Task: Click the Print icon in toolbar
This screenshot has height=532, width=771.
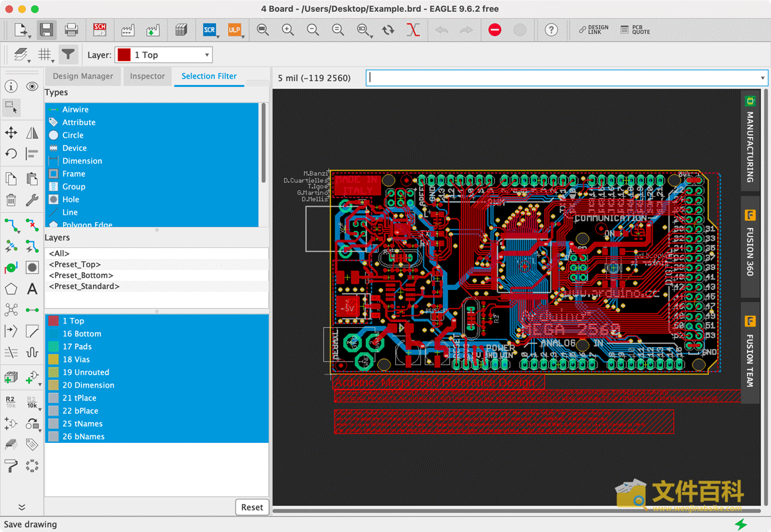Action: [71, 30]
